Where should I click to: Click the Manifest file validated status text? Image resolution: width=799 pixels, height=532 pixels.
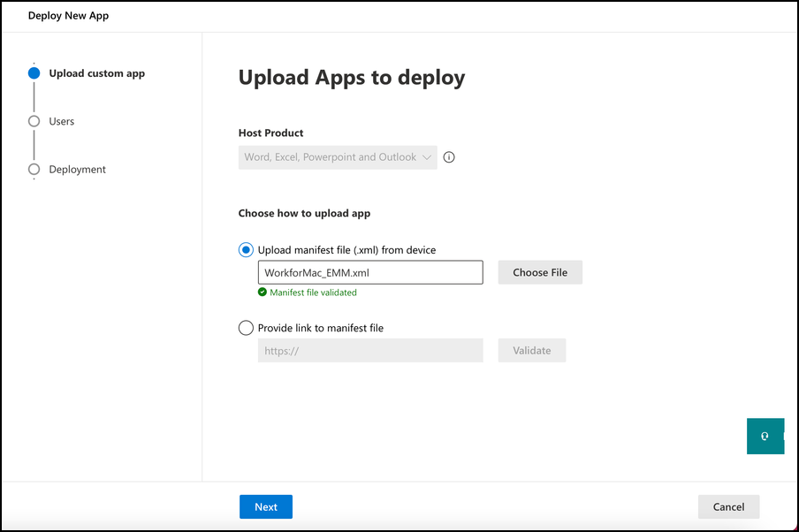(313, 293)
